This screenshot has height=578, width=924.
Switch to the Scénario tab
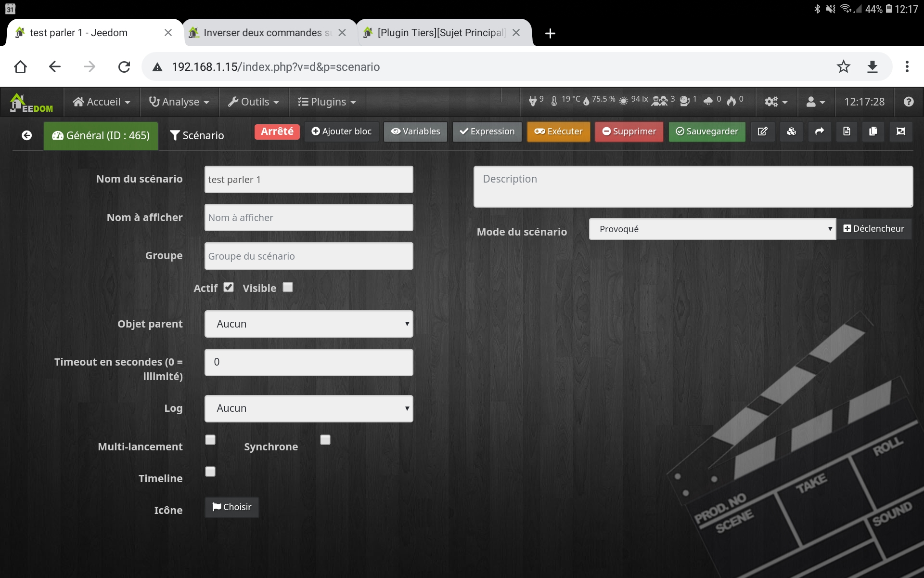[197, 136]
